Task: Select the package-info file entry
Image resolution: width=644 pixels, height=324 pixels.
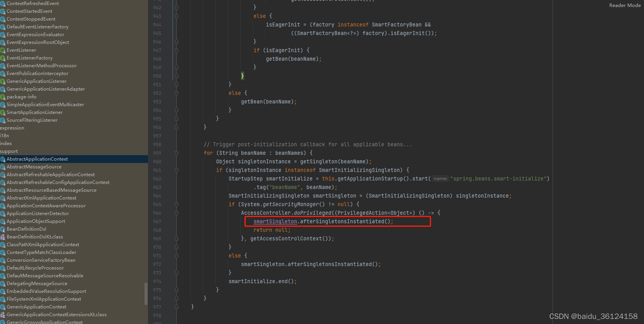Action: [21, 97]
